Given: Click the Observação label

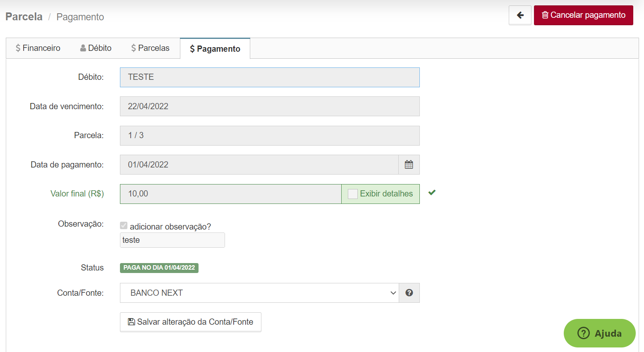Looking at the screenshot, I should pos(81,224).
